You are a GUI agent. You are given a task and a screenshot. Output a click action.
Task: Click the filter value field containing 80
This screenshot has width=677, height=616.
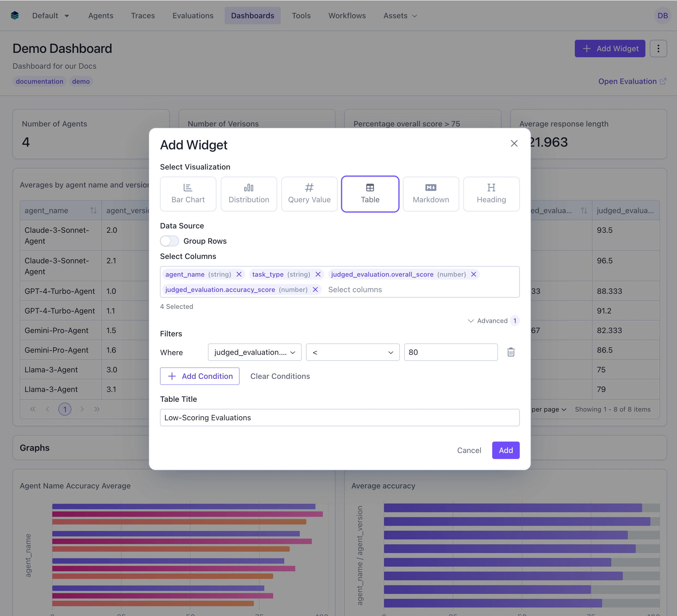tap(450, 352)
